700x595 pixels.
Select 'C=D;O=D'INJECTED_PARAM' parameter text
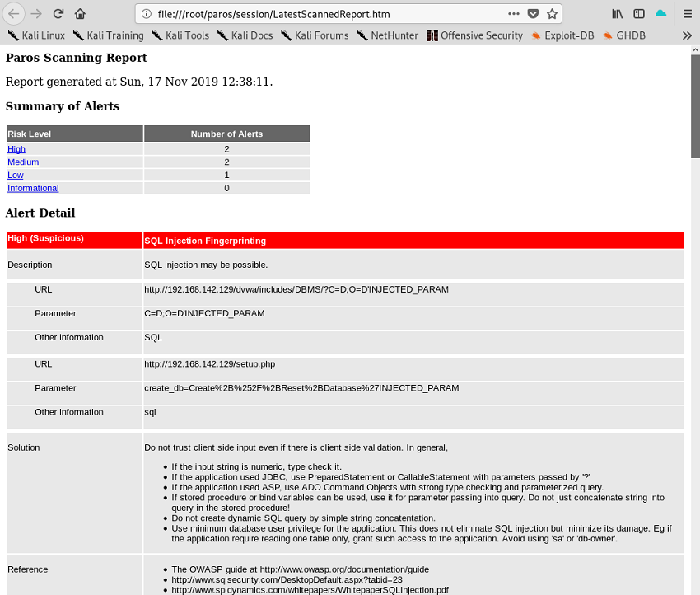click(204, 313)
